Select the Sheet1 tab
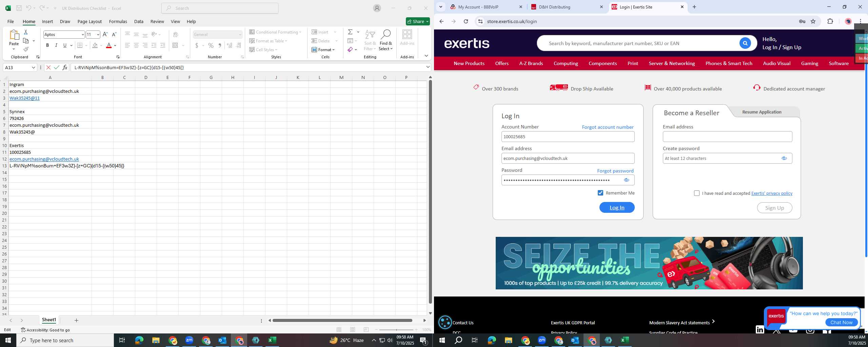Screen dimensions: 868x347 click(x=49, y=320)
